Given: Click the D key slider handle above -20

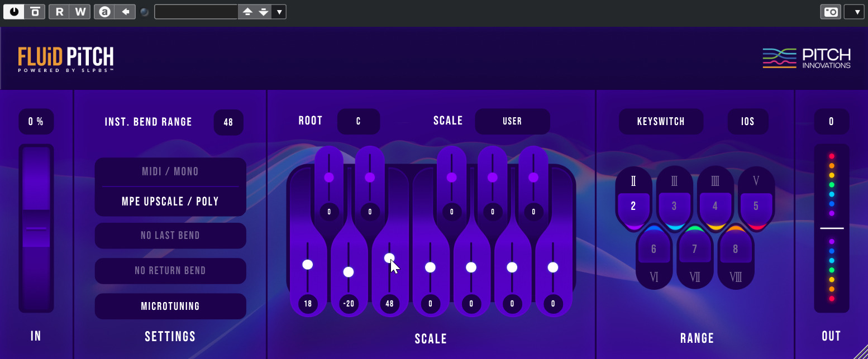Looking at the screenshot, I should 349,272.
